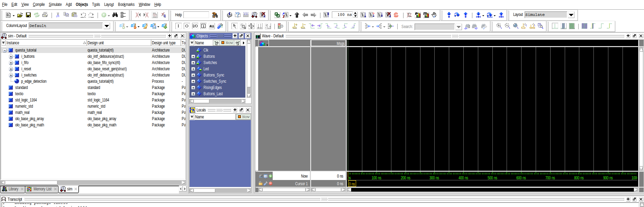
Task: Click the Step Into blue arrow icon
Action: click(x=449, y=15)
